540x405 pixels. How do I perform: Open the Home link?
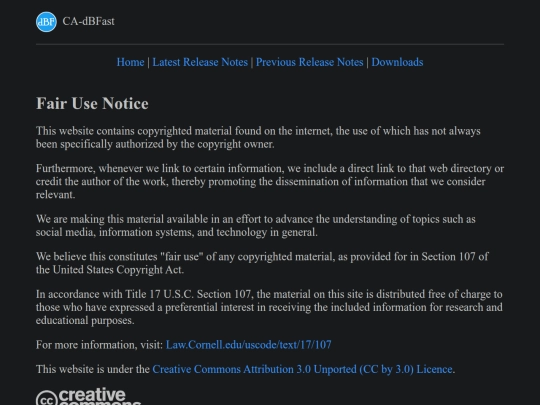point(131,62)
